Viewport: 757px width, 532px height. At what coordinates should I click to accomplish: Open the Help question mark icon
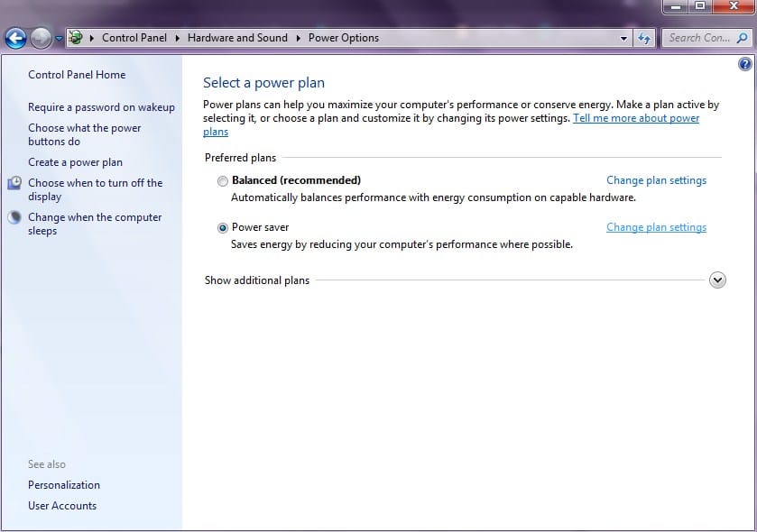(x=745, y=64)
